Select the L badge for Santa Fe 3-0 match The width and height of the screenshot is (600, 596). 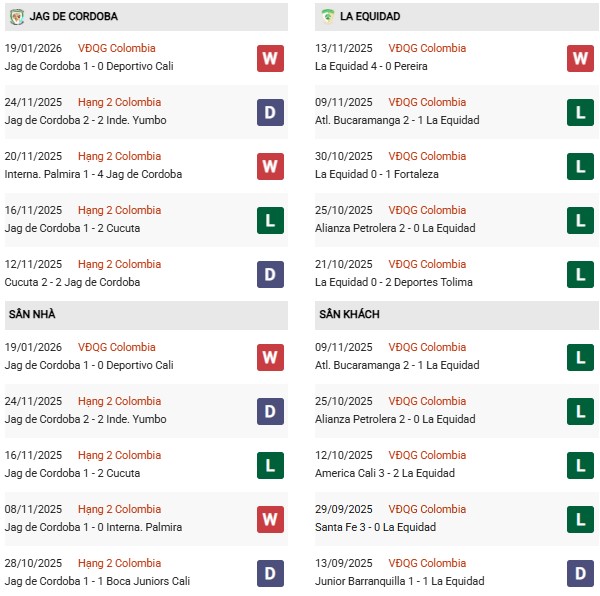tap(580, 518)
